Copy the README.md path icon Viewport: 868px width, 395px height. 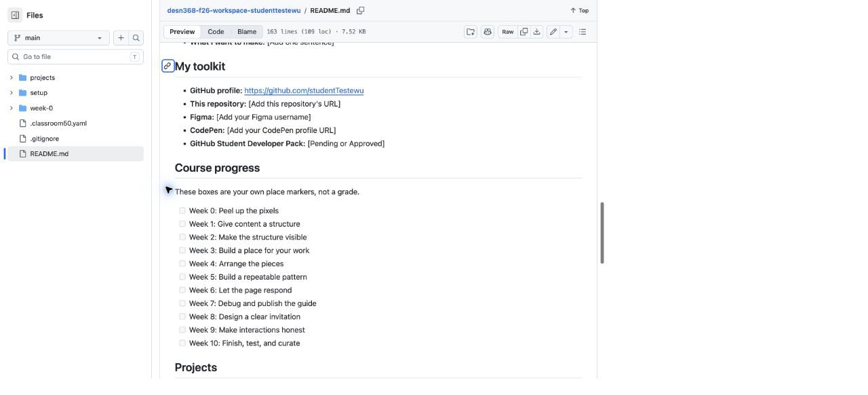(x=361, y=10)
